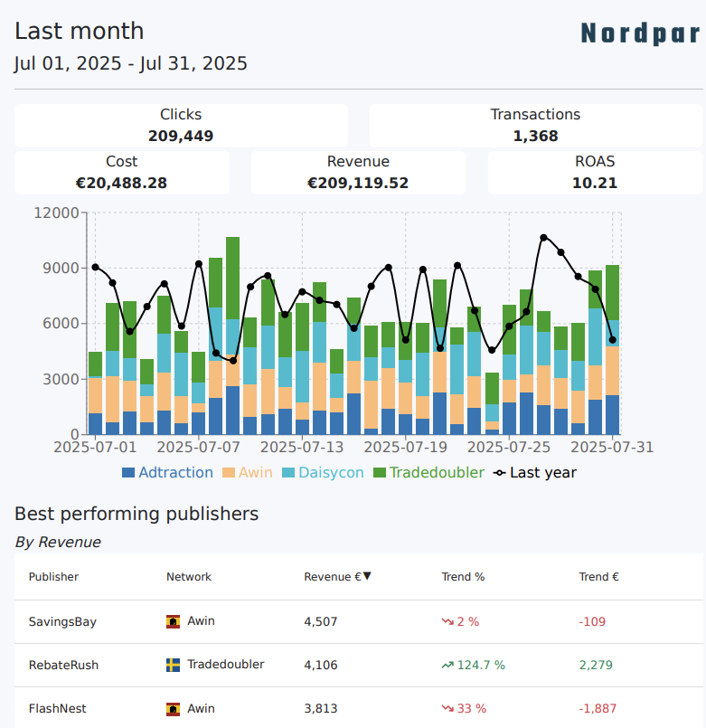Click the Daisycon legend label
706x728 pixels.
coord(331,473)
